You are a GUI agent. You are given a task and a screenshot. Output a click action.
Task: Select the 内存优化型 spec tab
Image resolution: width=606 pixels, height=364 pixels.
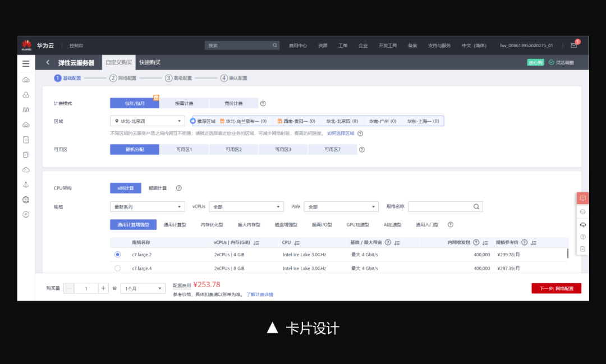click(x=212, y=224)
